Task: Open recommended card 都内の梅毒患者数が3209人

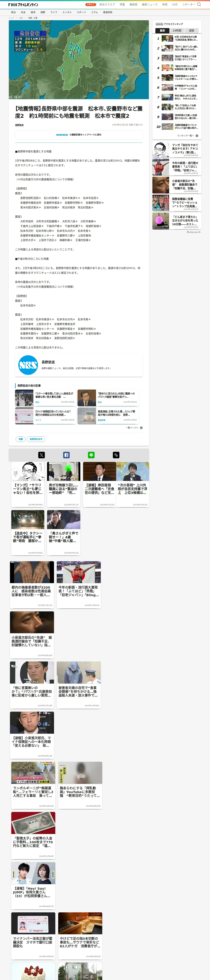Action: (32, 585)
